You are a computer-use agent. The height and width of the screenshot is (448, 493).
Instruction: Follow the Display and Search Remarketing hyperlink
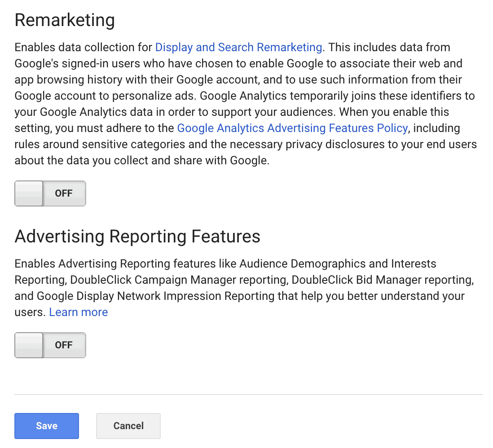click(238, 47)
